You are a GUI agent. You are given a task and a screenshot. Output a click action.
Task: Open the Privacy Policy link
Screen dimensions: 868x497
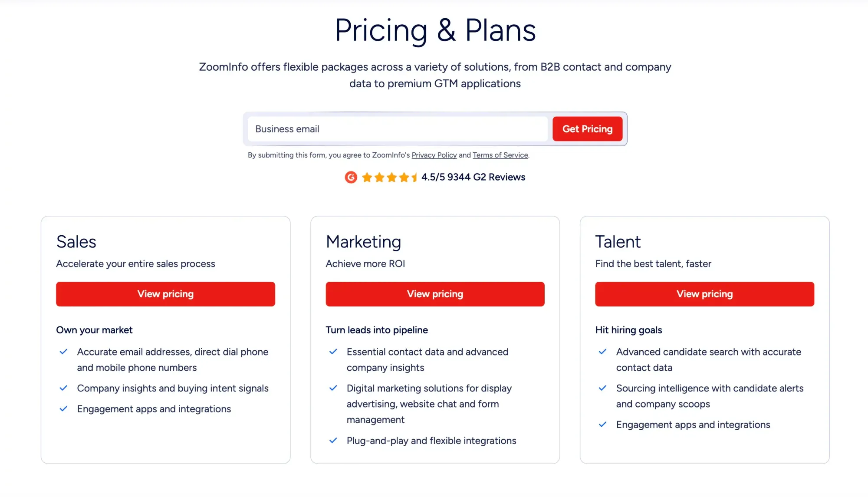[x=434, y=155]
